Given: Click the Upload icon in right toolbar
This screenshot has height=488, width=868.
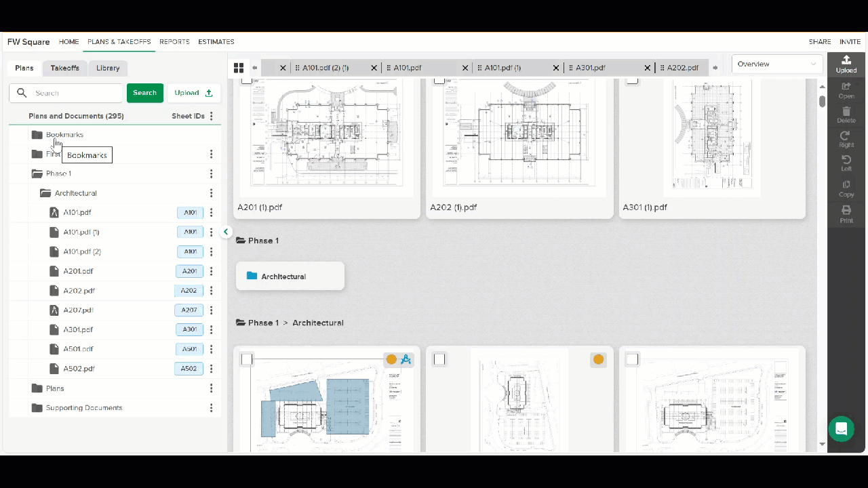Looking at the screenshot, I should point(846,64).
